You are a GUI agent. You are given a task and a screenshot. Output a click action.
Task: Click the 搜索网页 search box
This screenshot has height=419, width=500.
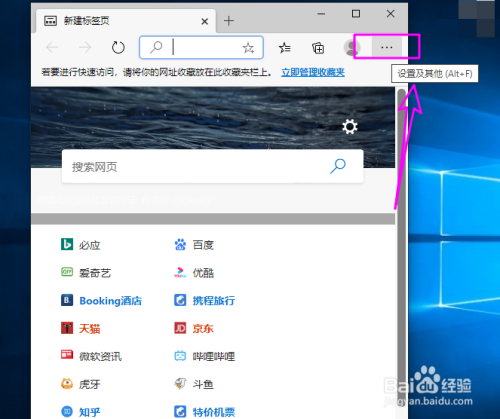point(212,166)
